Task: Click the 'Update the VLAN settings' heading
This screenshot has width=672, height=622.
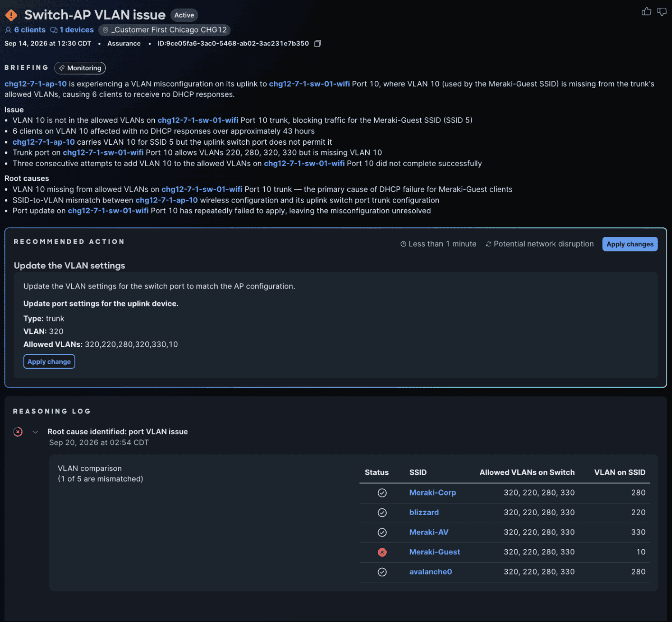Action: click(x=70, y=266)
